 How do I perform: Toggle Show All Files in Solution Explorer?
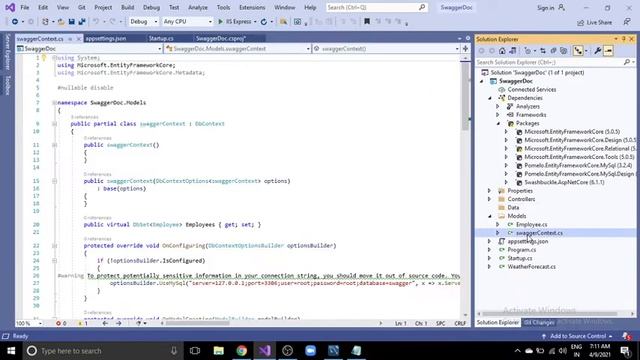(564, 51)
